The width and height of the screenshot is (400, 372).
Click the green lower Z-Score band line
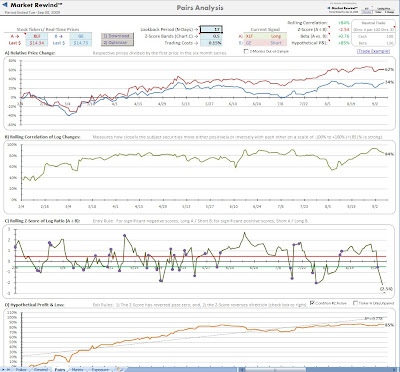tap(200, 267)
